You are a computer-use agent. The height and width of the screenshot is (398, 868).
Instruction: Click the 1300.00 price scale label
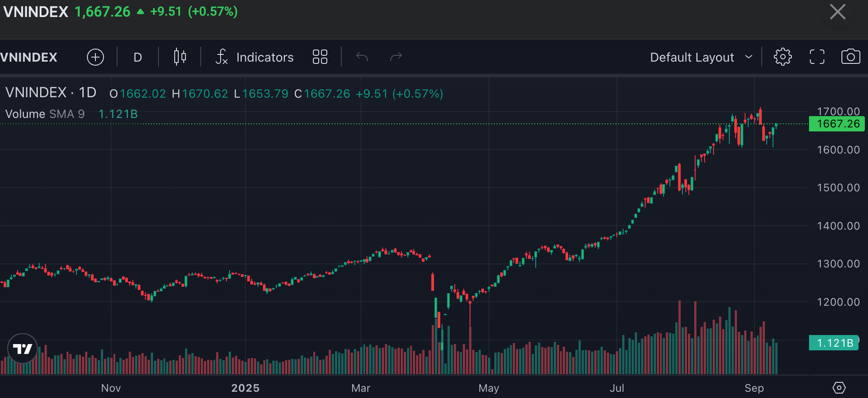838,264
